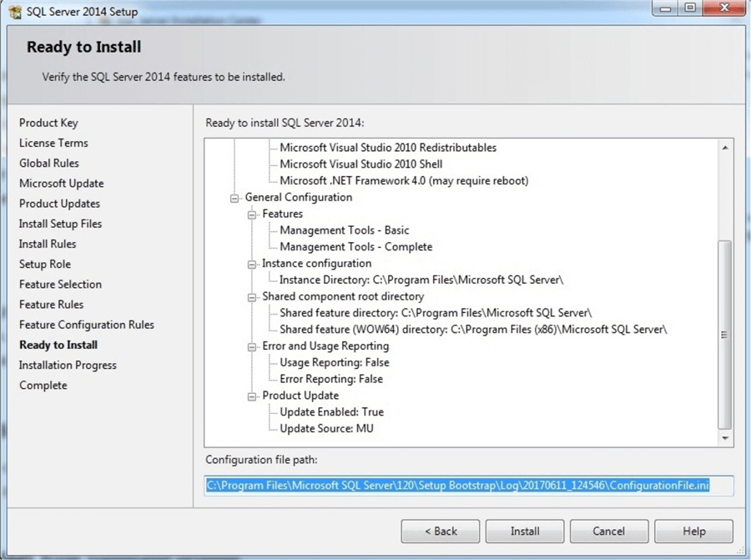Viewport: 751px width, 560px height.
Task: Cancel the SQL Server setup
Action: (609, 532)
